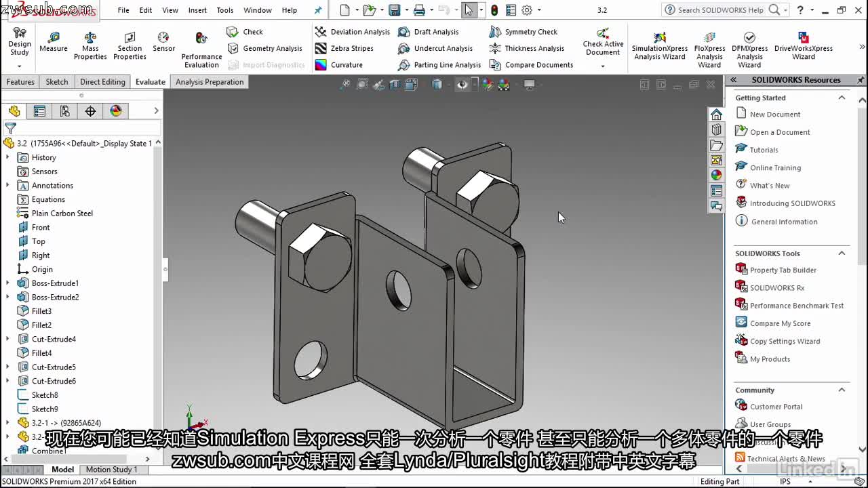Open Mass Properties

(90, 41)
